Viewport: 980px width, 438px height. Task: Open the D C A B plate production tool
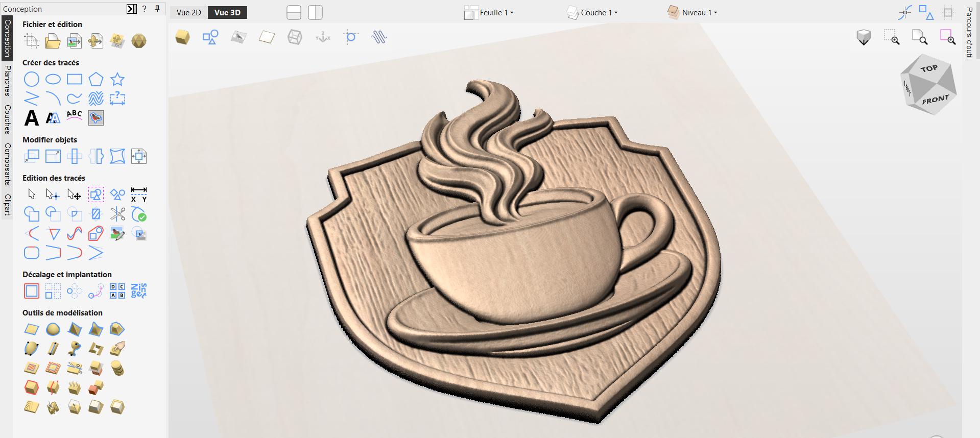(x=117, y=291)
